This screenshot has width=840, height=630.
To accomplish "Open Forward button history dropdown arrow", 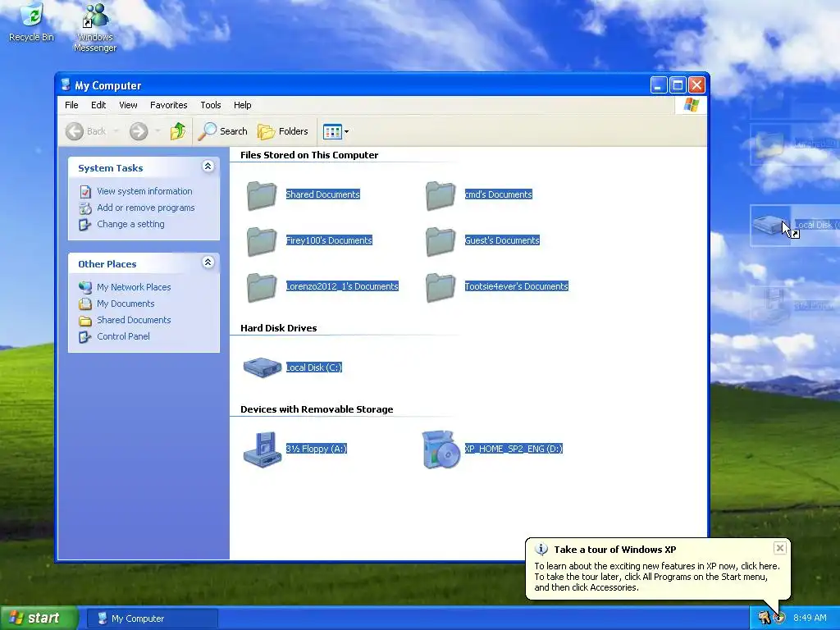I will click(x=157, y=131).
